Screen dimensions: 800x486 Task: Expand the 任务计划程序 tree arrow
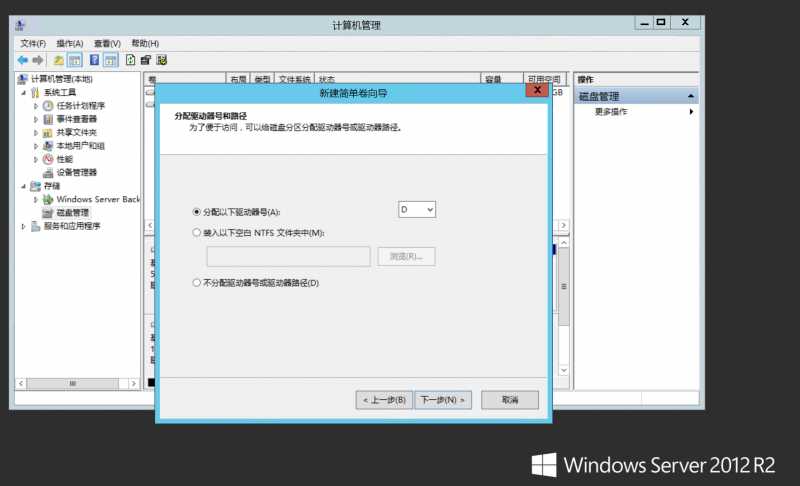coord(36,106)
